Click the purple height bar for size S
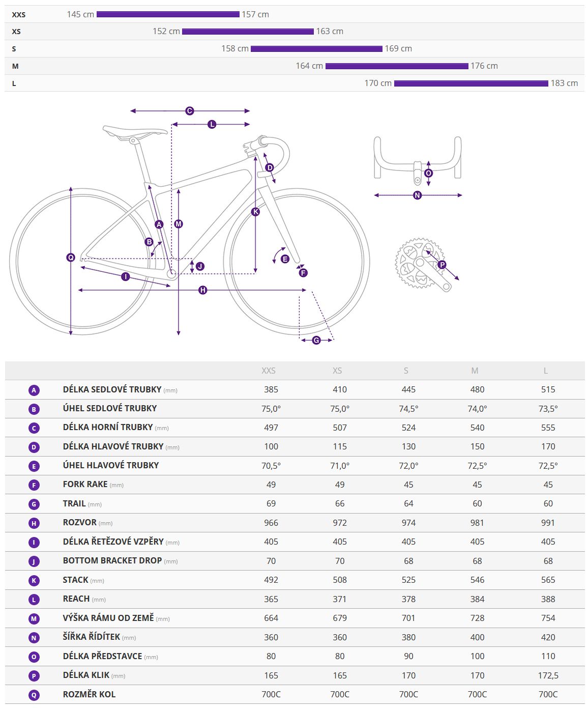This screenshot has height=708, width=588. 316,49
